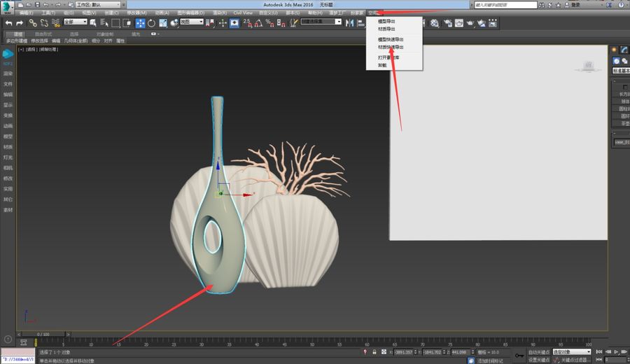This screenshot has width=630, height=364.
Task: Activate the Select and Scale tool
Action: (x=162, y=23)
